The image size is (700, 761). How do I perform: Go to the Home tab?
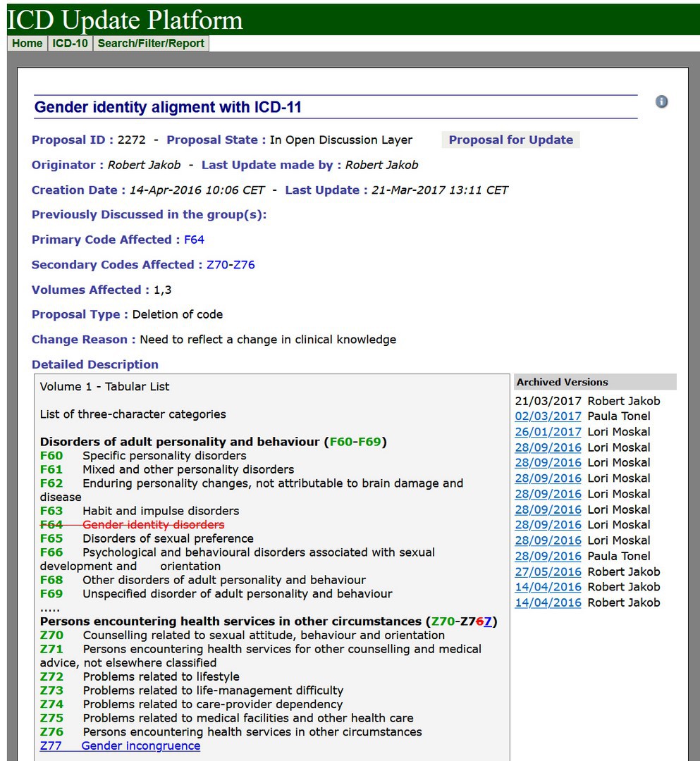(x=27, y=43)
